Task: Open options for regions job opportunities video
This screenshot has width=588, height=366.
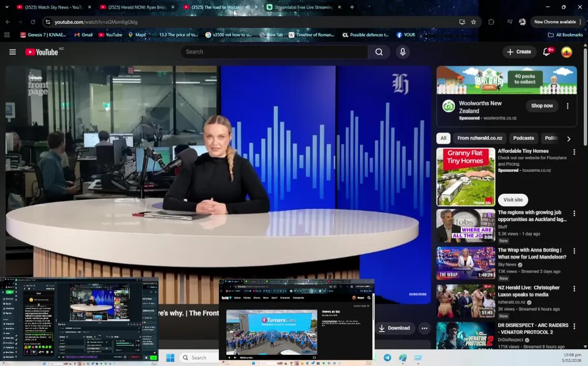Action: 574,213
